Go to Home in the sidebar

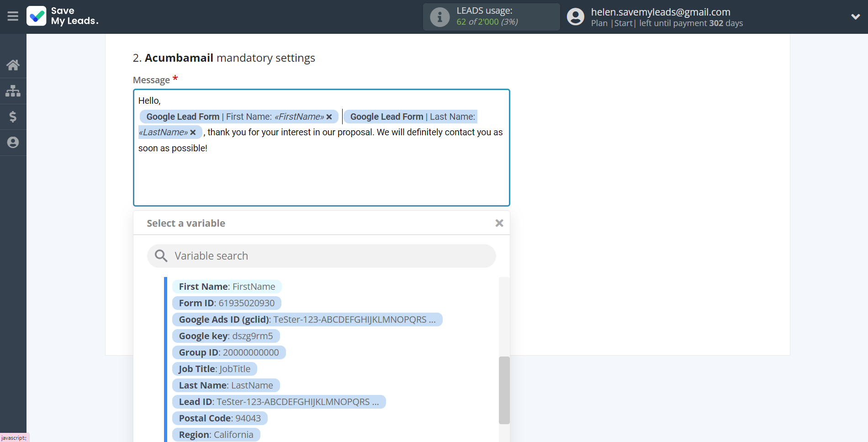coord(13,65)
